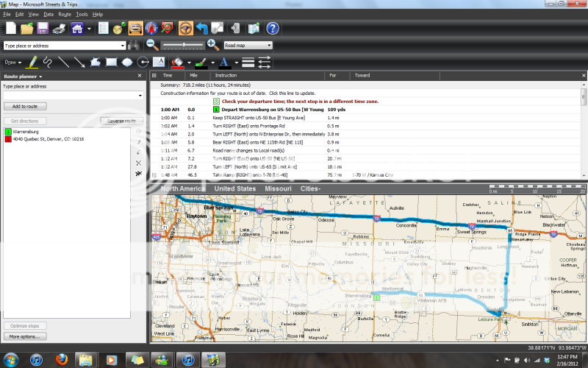The width and height of the screenshot is (588, 368).
Task: Click the map update icon with green dot
Action: pos(254,28)
